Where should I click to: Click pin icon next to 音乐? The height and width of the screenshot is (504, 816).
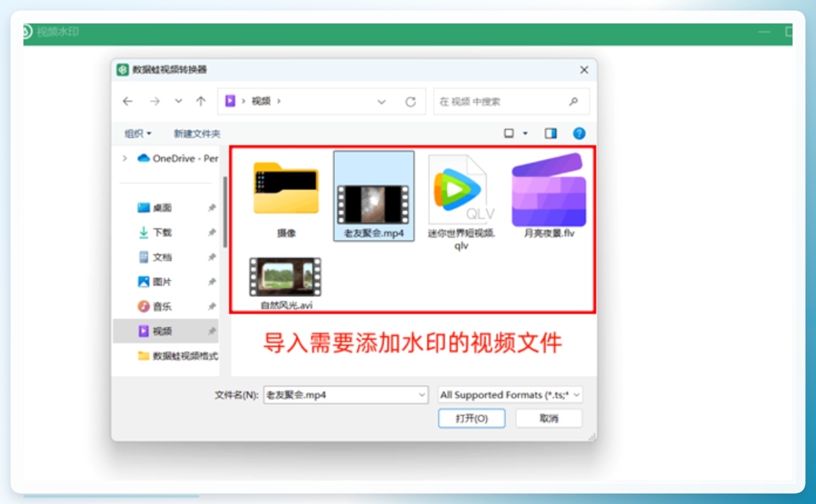[212, 307]
